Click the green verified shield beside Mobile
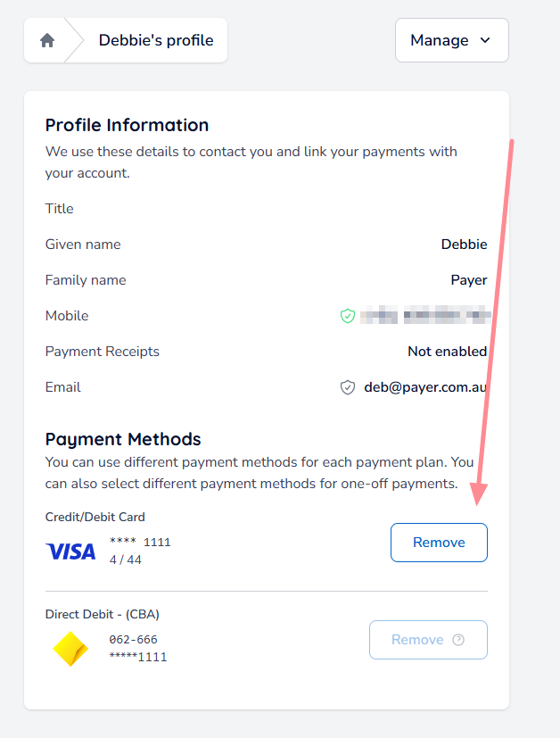 [x=348, y=316]
